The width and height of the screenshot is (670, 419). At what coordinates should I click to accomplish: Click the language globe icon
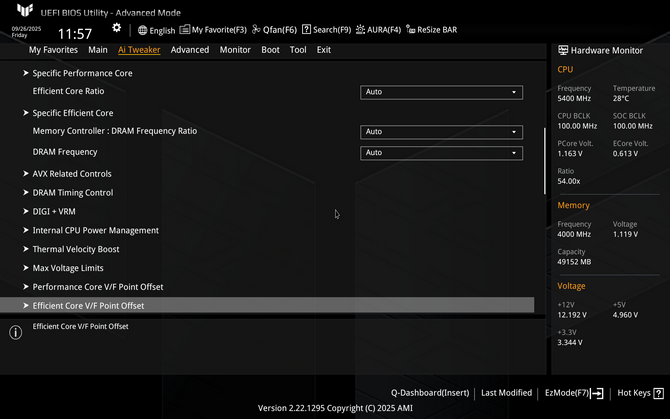pyautogui.click(x=142, y=30)
